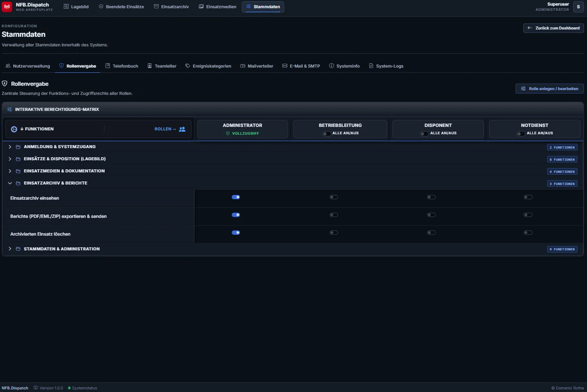Viewport: 587px width, 392px height.
Task: Click Zurück zum Dashboard button
Action: click(x=554, y=28)
